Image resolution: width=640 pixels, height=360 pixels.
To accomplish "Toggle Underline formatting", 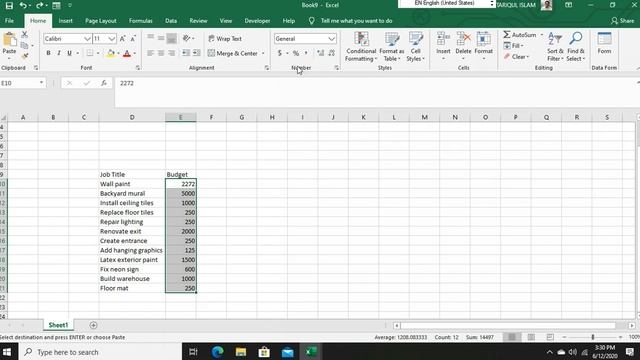I will point(69,53).
